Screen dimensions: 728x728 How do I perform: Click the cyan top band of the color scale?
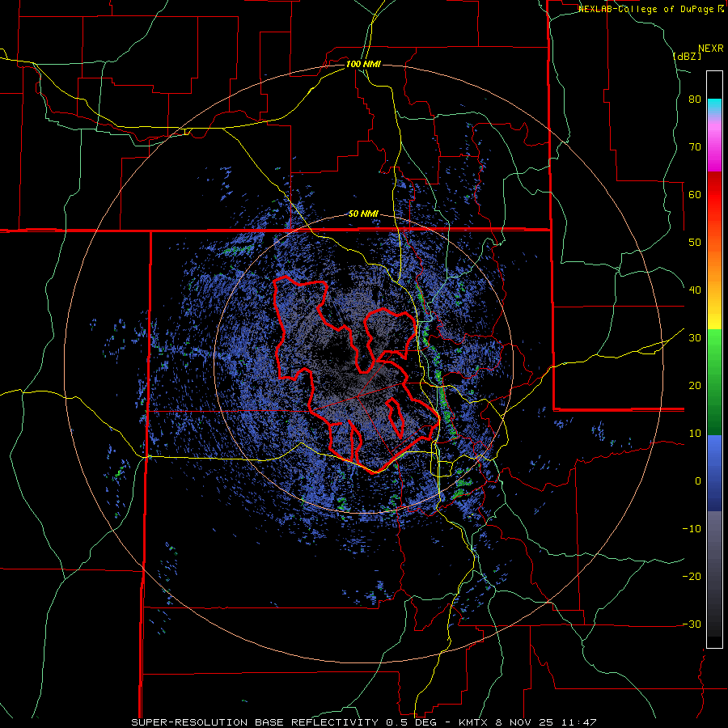714,104
